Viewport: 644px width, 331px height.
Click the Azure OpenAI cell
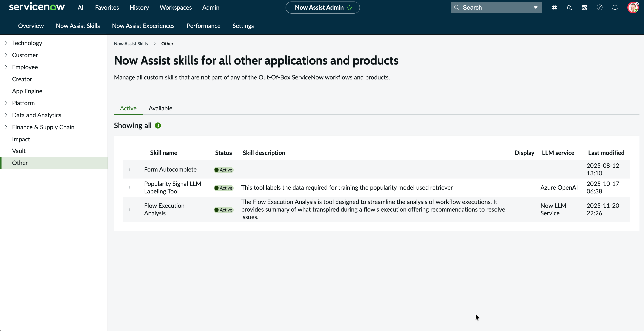(559, 188)
